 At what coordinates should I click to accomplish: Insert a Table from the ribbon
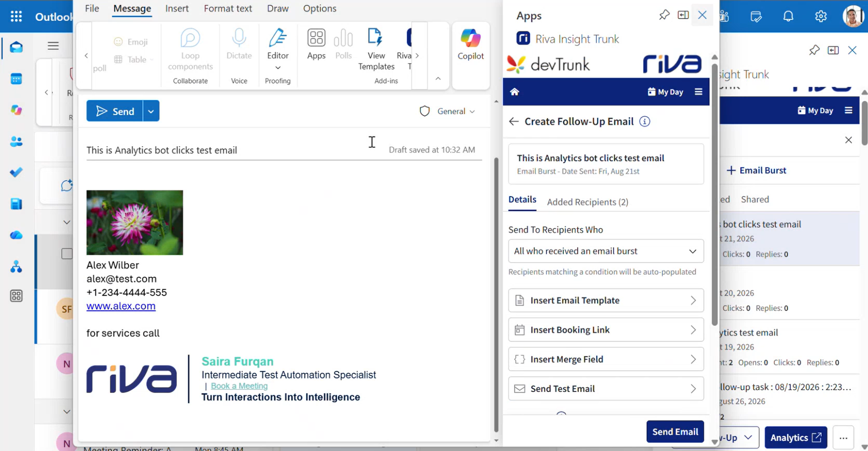click(x=133, y=59)
